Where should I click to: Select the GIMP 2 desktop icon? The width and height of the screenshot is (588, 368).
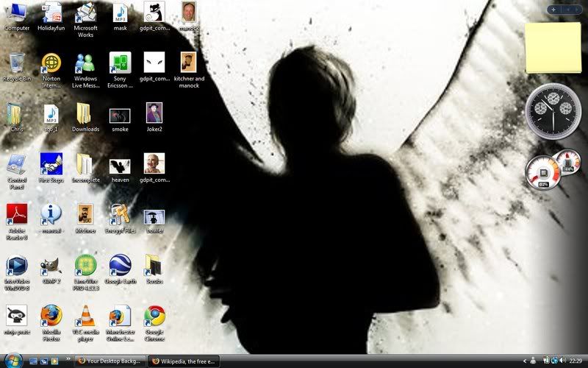pos(51,265)
